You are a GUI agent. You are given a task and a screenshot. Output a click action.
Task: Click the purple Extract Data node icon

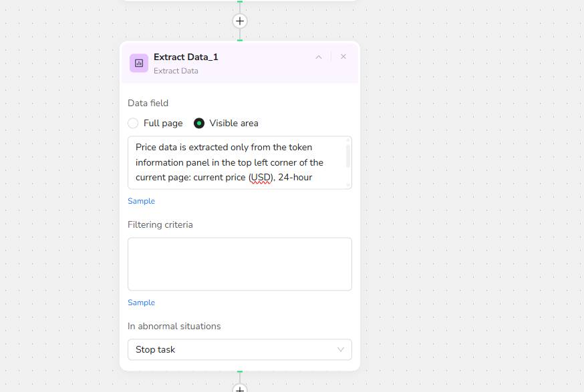(x=139, y=63)
